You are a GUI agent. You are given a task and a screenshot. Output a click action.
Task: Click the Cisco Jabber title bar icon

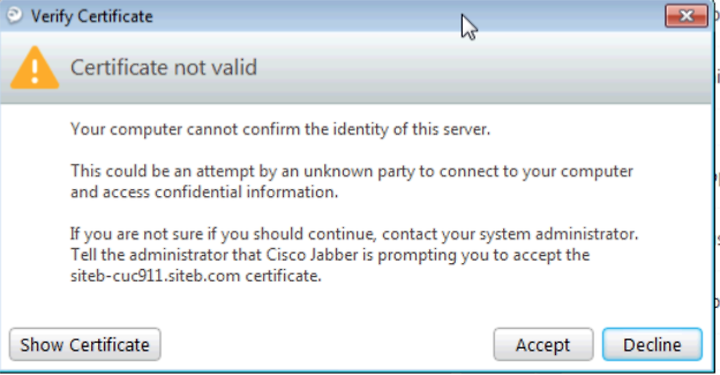[x=14, y=15]
